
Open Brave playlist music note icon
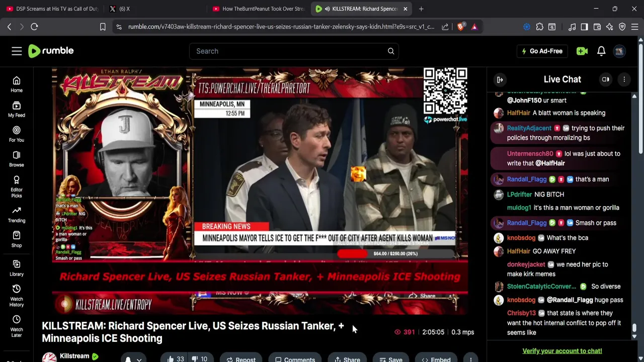point(572,27)
